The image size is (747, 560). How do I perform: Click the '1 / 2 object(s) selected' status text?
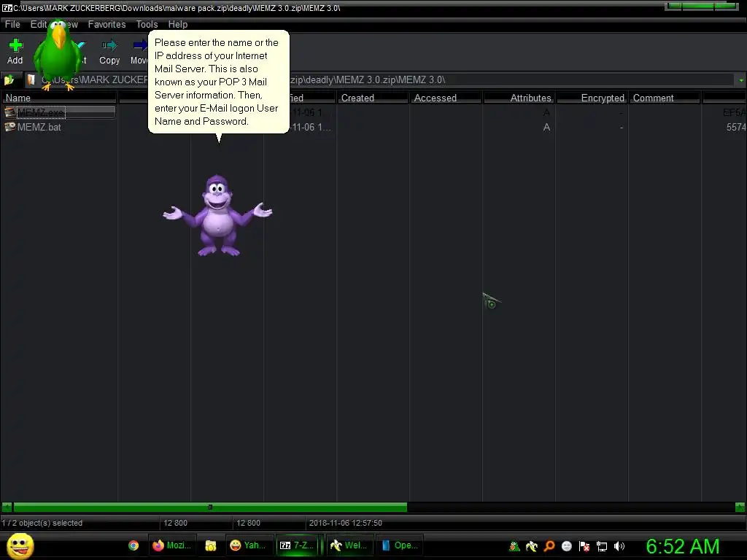(x=42, y=523)
